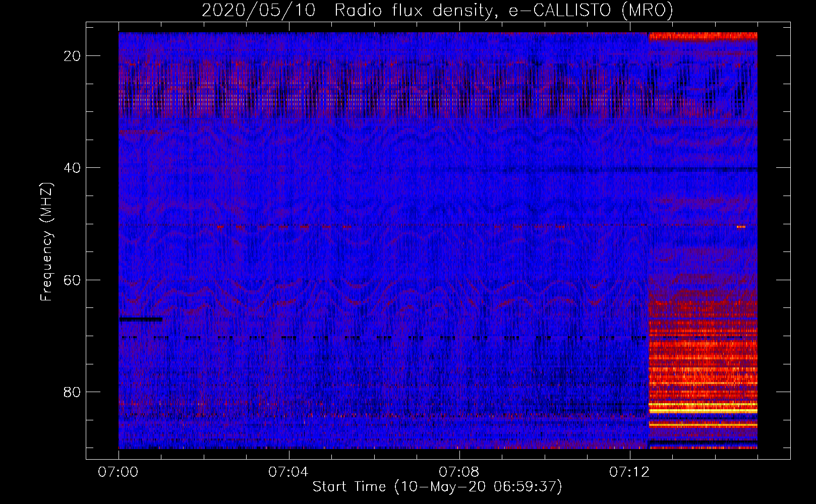This screenshot has width=816, height=504.
Task: Select the 07:08 time tick label
Action: pyautogui.click(x=459, y=472)
